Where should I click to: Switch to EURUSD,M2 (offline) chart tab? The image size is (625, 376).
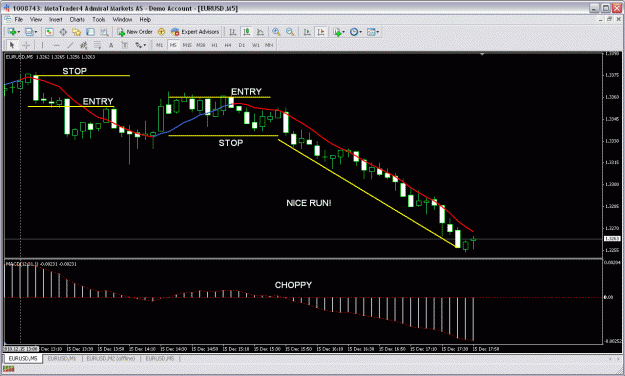110,359
